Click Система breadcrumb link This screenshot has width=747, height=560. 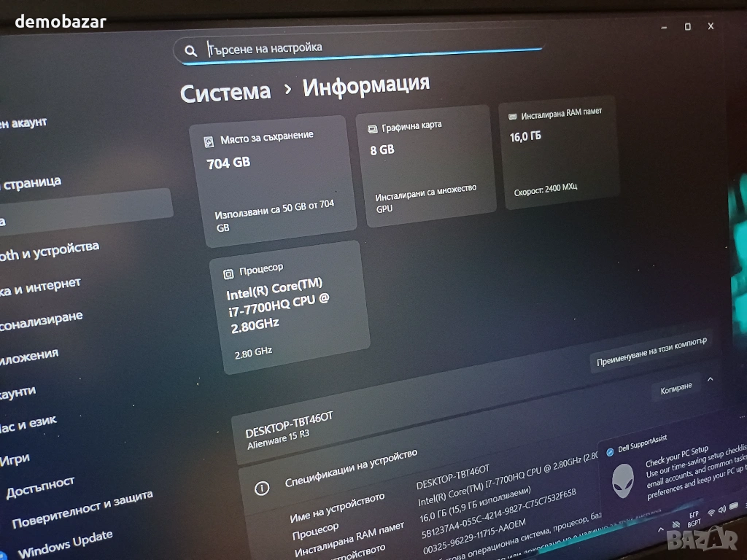[x=225, y=93]
